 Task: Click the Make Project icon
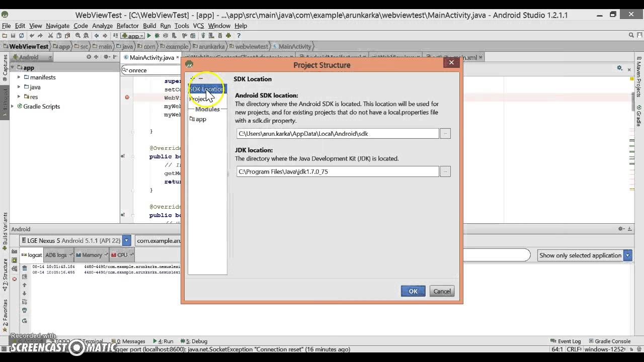pyautogui.click(x=115, y=36)
